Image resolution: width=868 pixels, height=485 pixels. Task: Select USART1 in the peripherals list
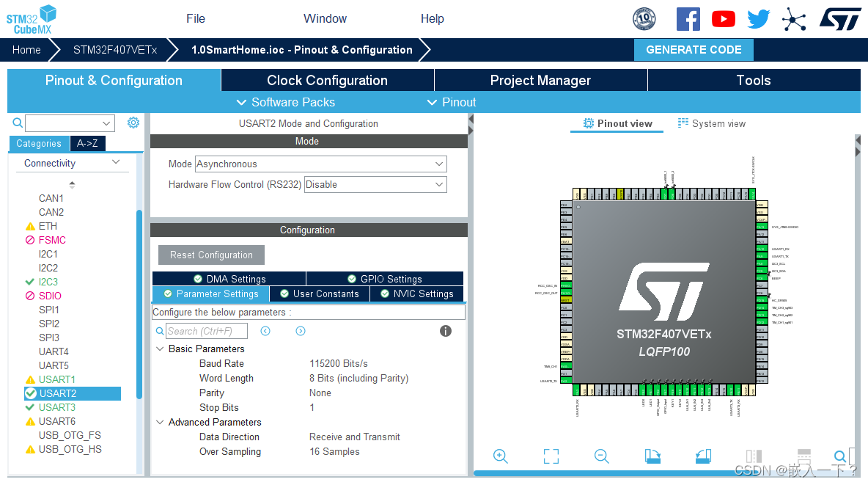(56, 379)
